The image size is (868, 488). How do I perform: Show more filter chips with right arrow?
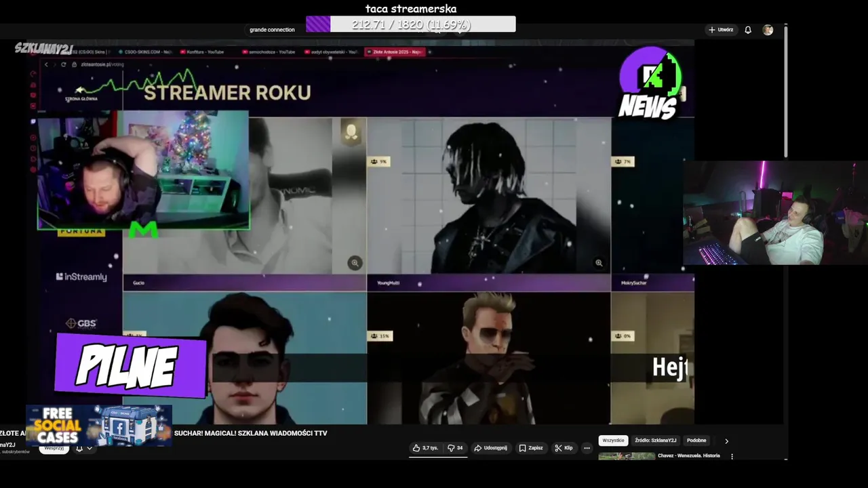point(726,441)
